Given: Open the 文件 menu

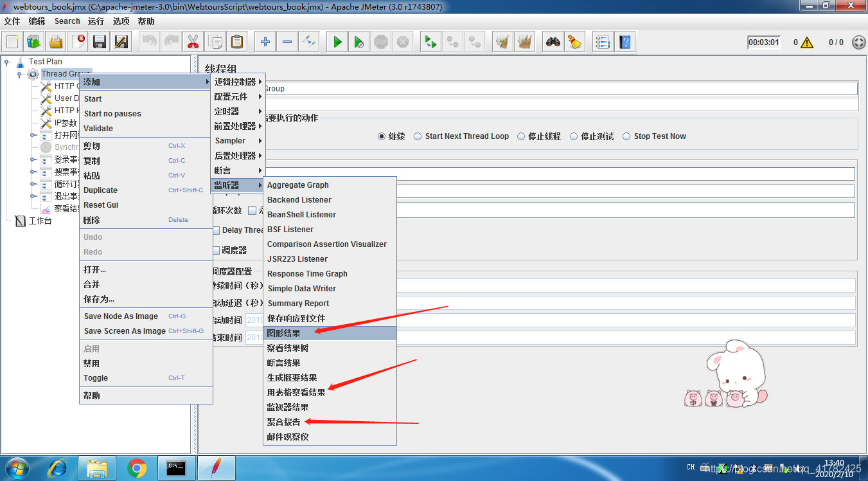Looking at the screenshot, I should pos(12,21).
